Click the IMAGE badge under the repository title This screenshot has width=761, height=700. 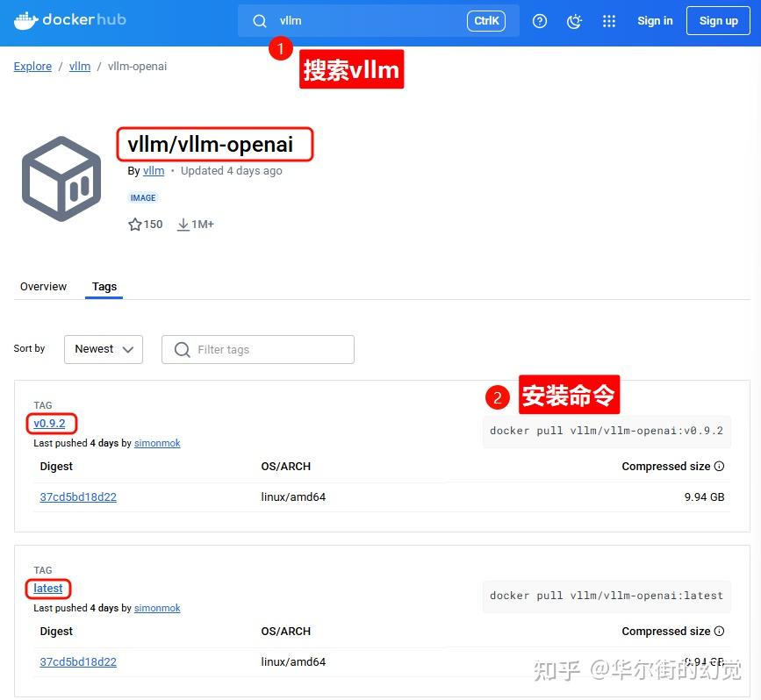142,197
